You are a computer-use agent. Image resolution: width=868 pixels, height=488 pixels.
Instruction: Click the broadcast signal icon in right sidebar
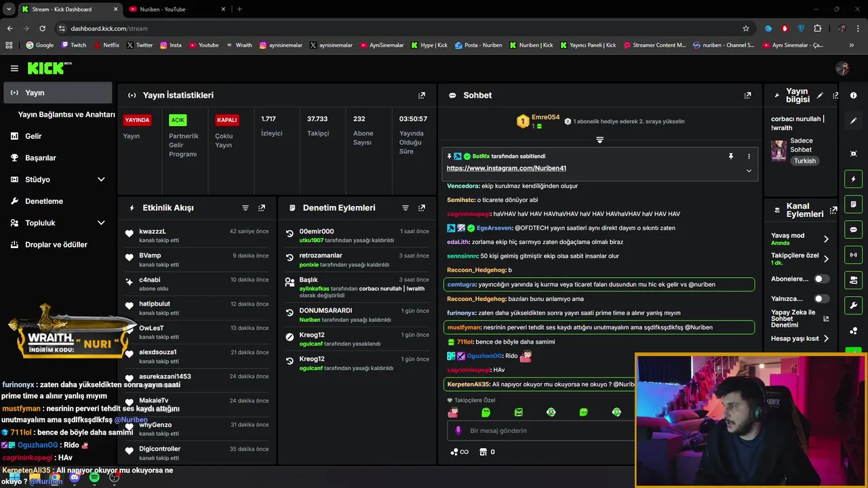(854, 255)
